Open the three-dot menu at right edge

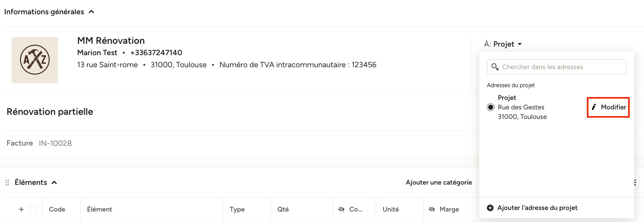[x=635, y=182]
